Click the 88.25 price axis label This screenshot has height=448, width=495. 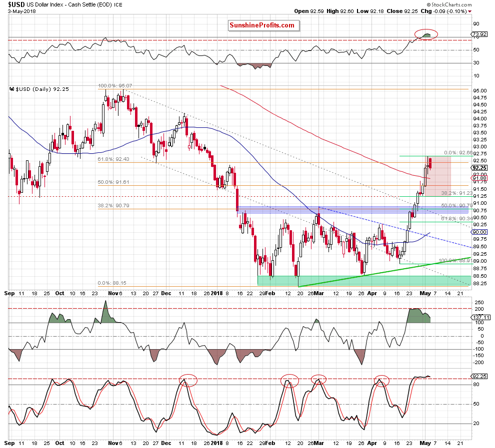coord(480,283)
